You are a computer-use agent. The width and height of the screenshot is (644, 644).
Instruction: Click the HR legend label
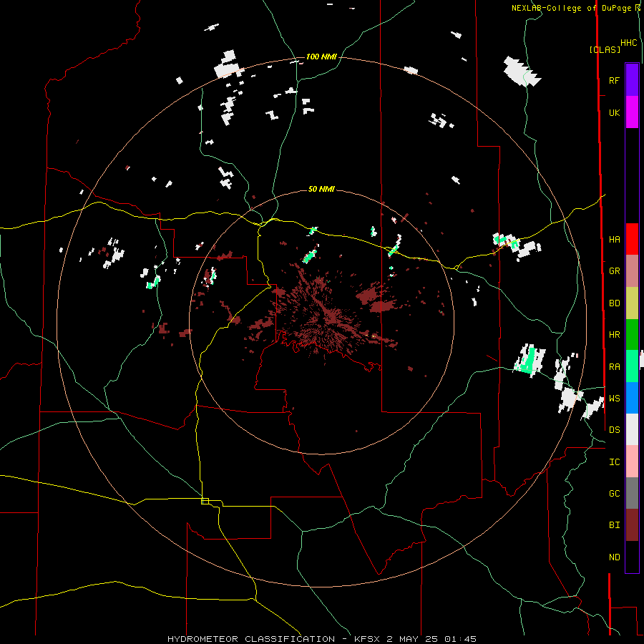click(614, 335)
